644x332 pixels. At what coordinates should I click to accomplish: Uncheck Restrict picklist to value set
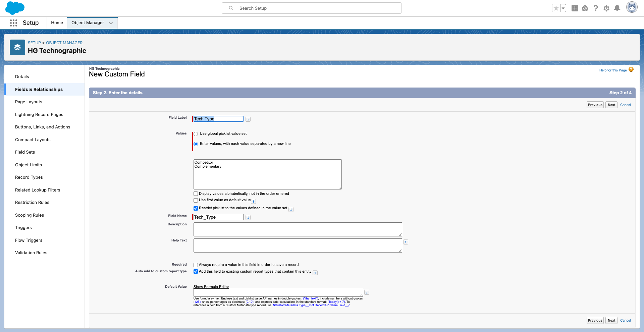[x=196, y=208]
